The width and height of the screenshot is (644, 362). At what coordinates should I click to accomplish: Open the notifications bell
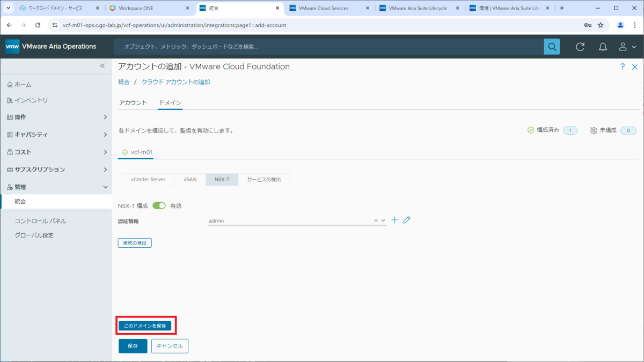click(603, 47)
